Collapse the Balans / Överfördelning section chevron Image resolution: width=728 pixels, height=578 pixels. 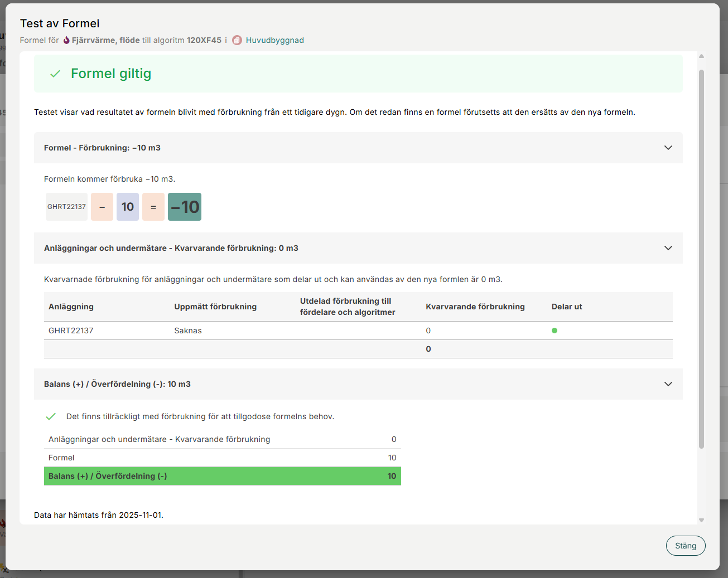pyautogui.click(x=668, y=384)
